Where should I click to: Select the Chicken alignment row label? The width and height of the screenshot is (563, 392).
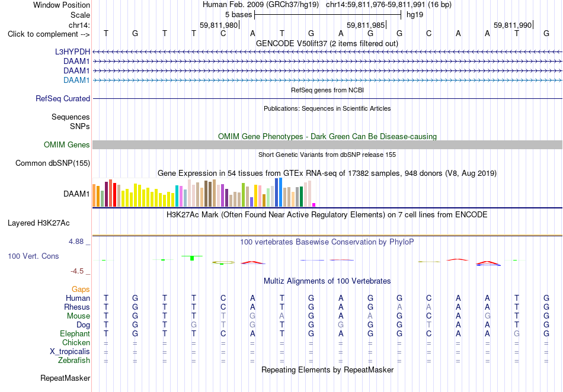(x=76, y=342)
